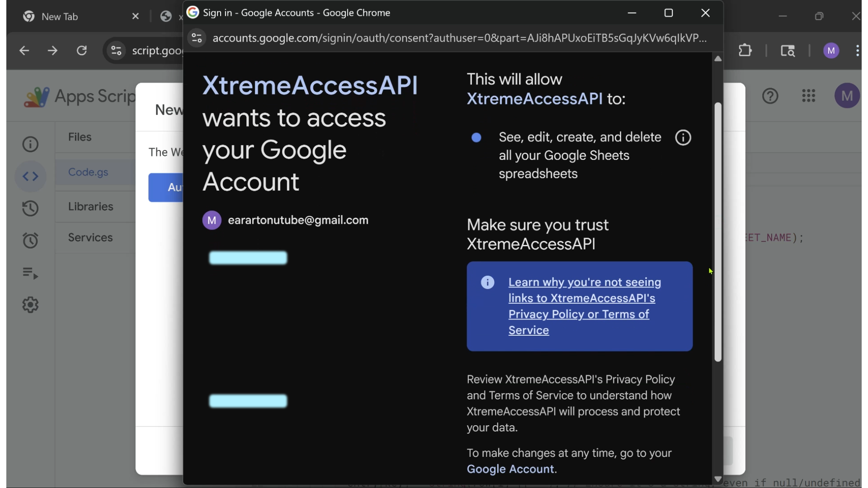Click the scroll up arrow of the consent scrollbar
Screen dimensions: 868x488
[x=717, y=59]
